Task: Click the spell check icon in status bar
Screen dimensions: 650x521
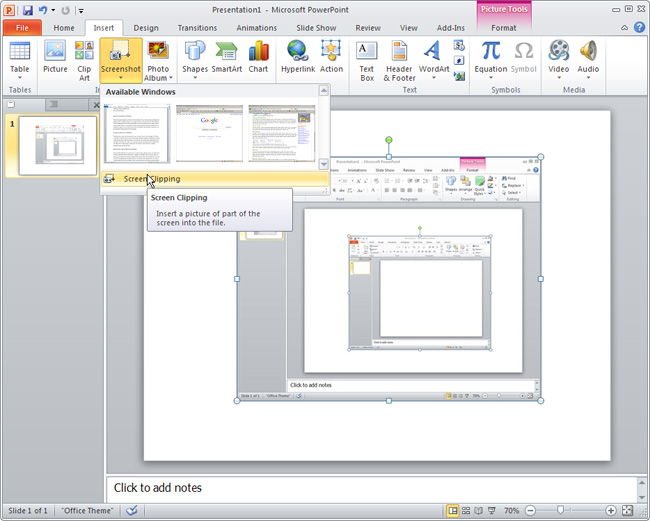Action: tap(132, 510)
